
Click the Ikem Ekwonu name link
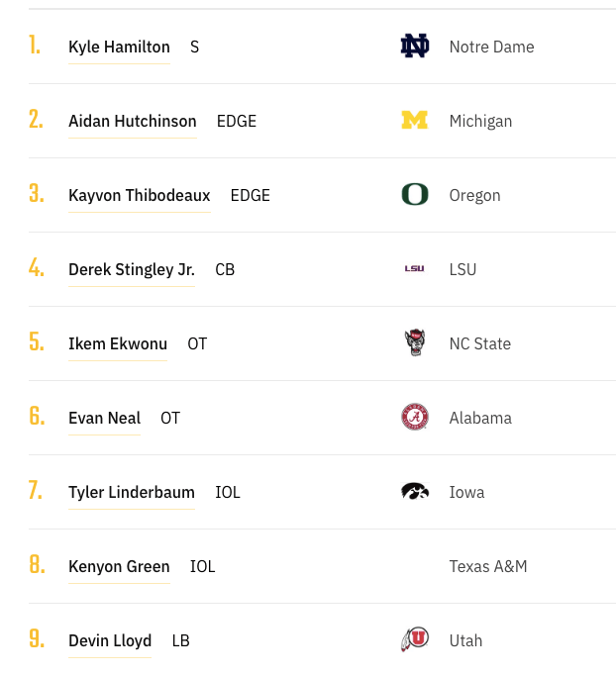click(x=118, y=344)
